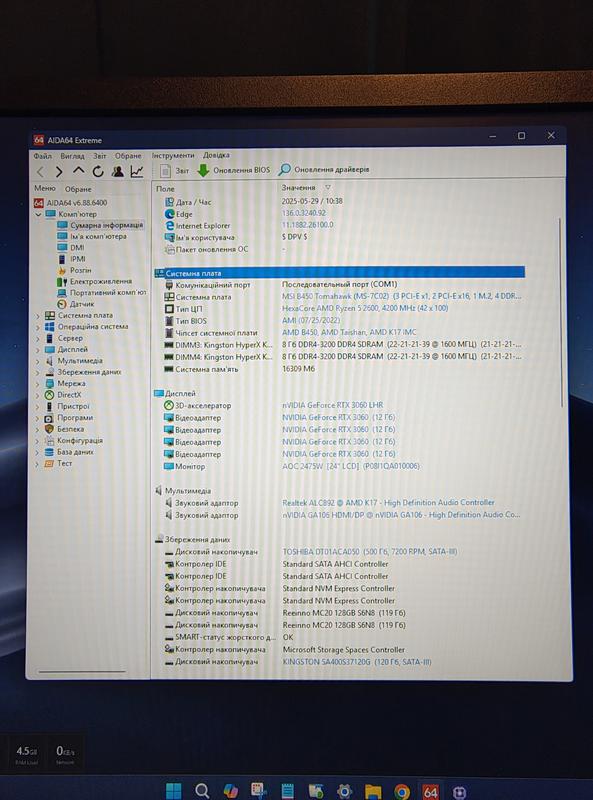Expand the DirectX tree node

click(x=38, y=395)
